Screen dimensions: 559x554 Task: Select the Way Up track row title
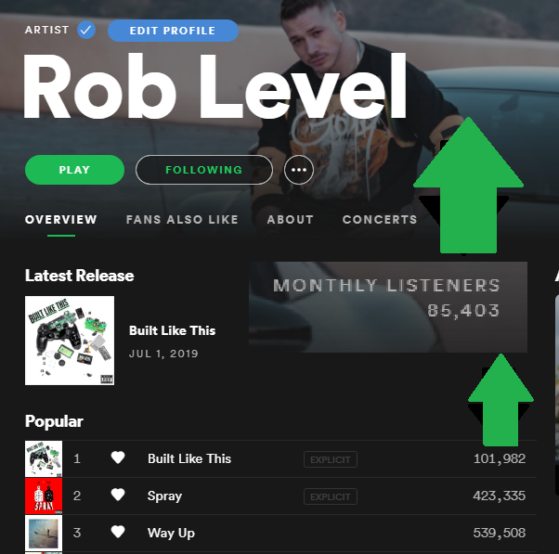pyautogui.click(x=171, y=533)
